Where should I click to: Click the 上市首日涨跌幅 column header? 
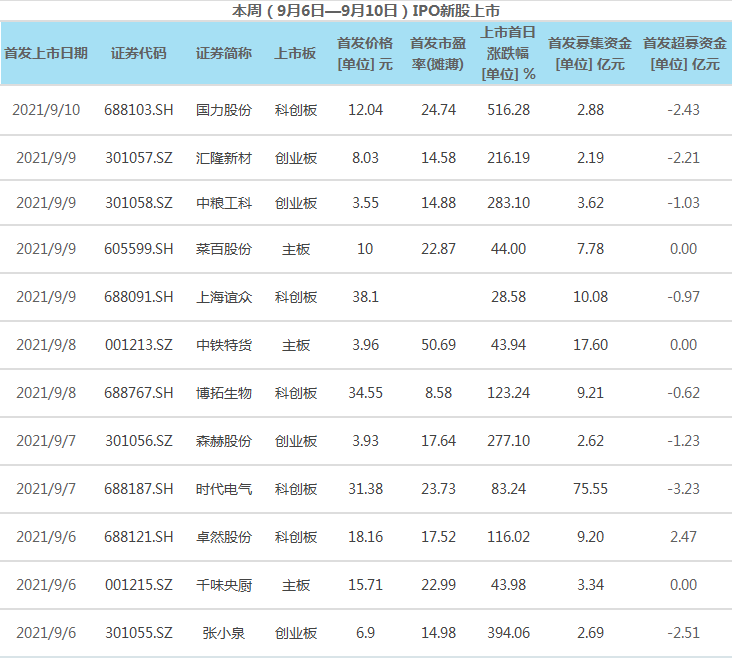[508, 53]
